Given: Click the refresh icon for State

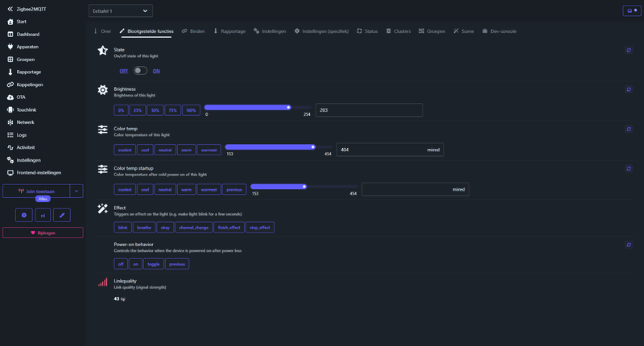Looking at the screenshot, I should click(629, 50).
